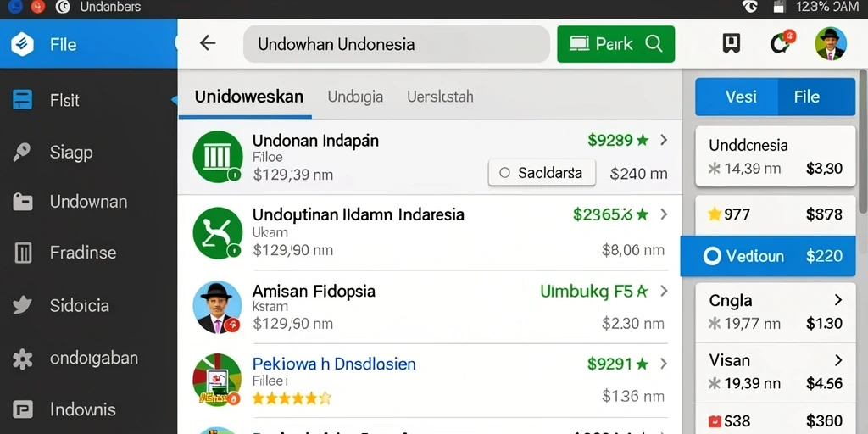The height and width of the screenshot is (434, 868).
Task: Expand the Visan item chevron
Action: (838, 360)
